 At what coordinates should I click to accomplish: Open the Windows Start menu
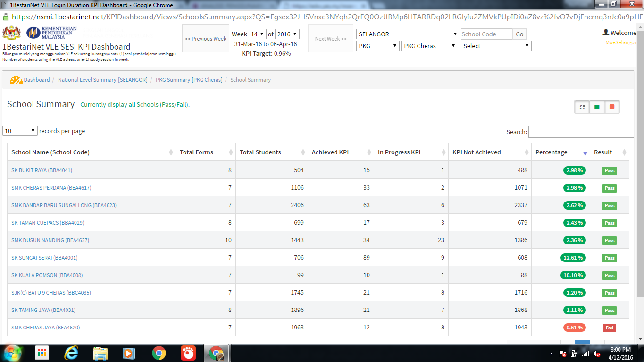(13, 353)
